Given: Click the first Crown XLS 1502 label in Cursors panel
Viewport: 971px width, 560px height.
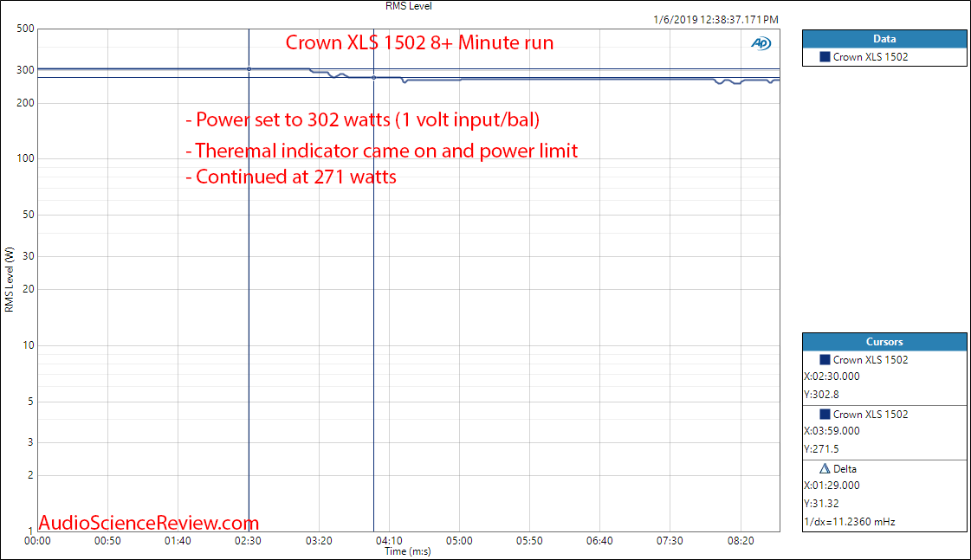Looking at the screenshot, I should [x=870, y=359].
